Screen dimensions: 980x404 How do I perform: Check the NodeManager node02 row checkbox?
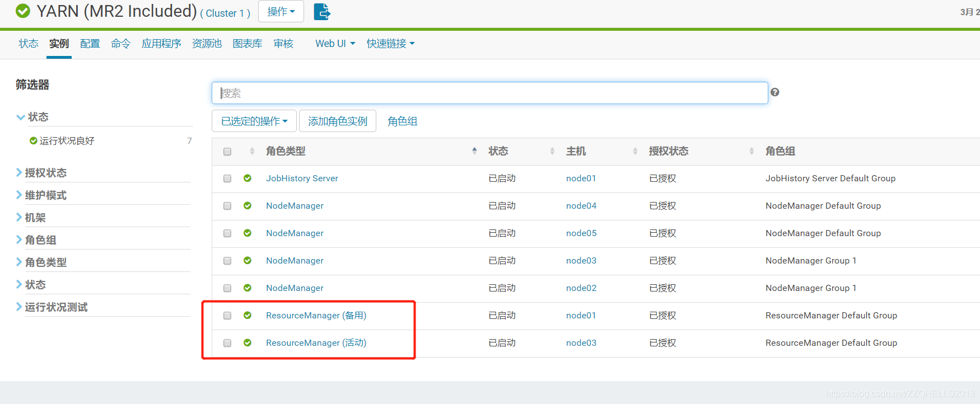pos(227,288)
